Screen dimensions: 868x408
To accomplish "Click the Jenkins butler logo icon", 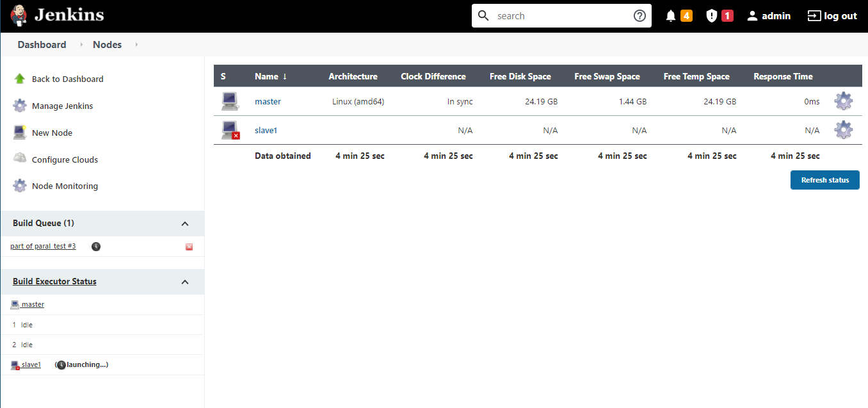I will 19,16.
